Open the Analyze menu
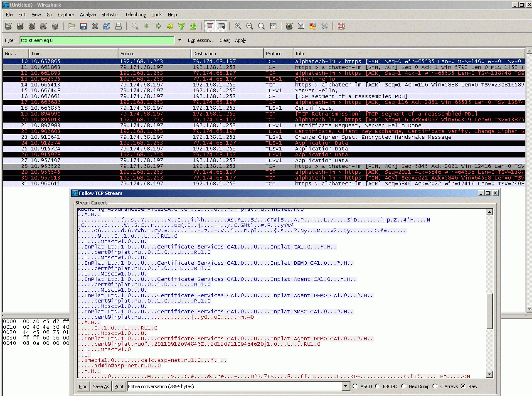 [x=88, y=15]
